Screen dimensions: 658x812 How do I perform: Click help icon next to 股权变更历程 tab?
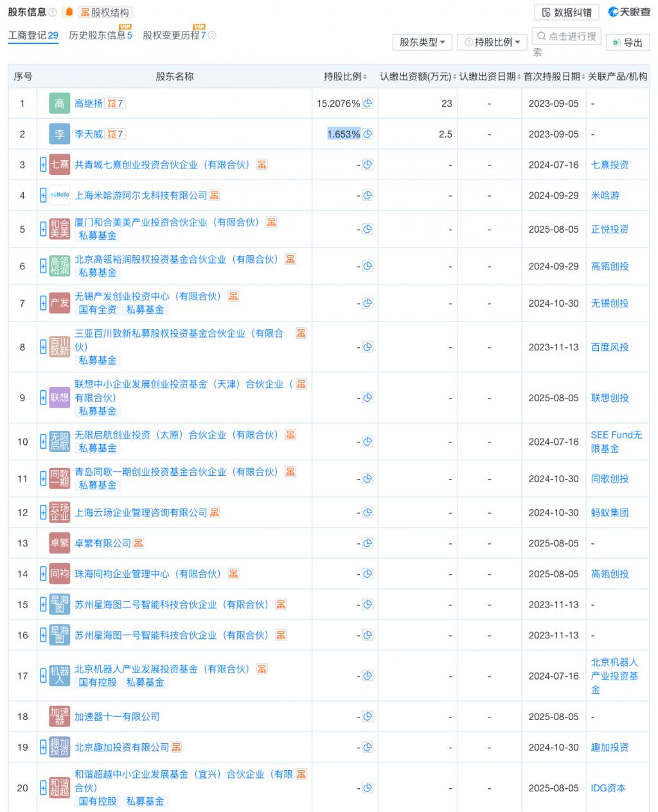[213, 35]
